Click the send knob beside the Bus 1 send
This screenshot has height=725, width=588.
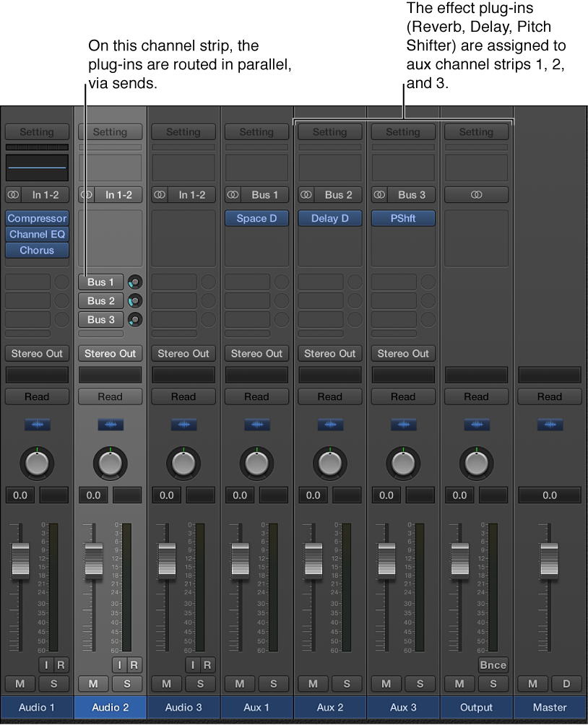[x=134, y=282]
